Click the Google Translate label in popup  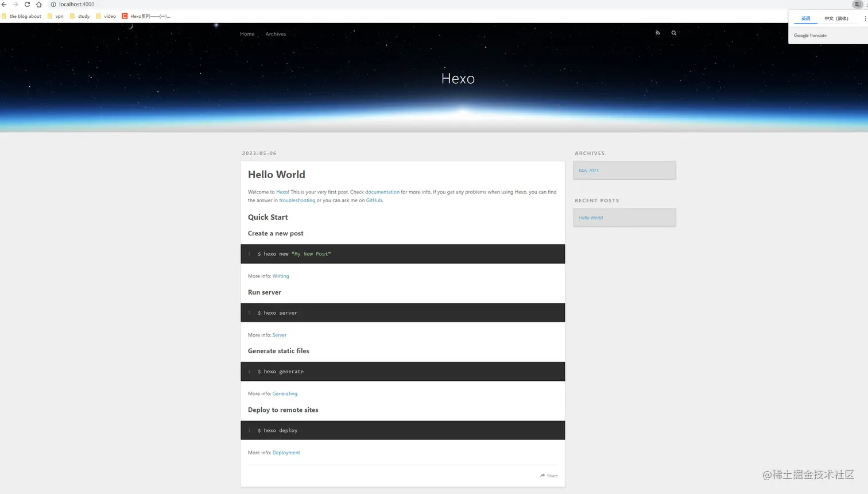[810, 36]
